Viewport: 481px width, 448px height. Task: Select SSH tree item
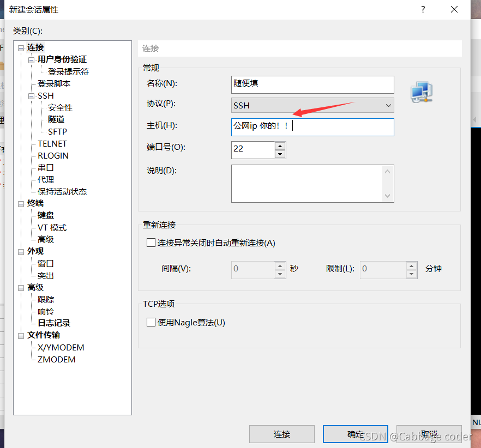[46, 96]
